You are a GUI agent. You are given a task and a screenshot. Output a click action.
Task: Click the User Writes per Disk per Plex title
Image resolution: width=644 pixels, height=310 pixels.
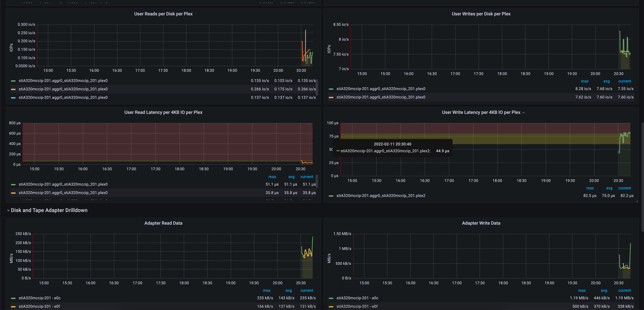pos(481,14)
